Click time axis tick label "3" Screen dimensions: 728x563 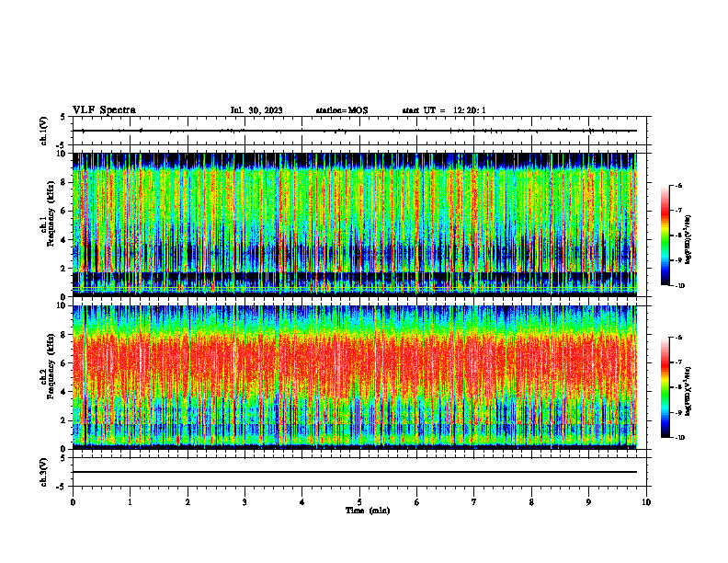[x=245, y=502]
